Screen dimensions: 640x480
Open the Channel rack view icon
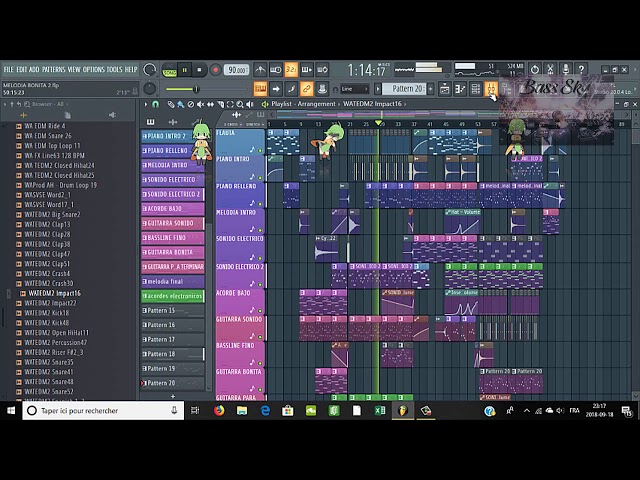476,89
